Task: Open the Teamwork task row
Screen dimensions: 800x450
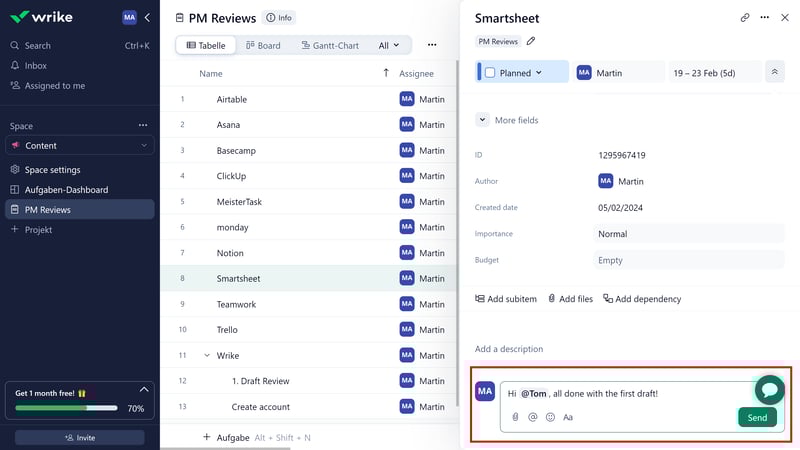Action: (x=308, y=304)
